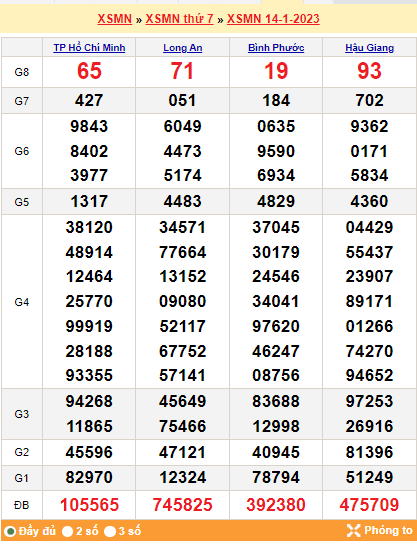The height and width of the screenshot is (544, 417).
Task: Open the XSMN breadcrumb link
Action: point(115,19)
